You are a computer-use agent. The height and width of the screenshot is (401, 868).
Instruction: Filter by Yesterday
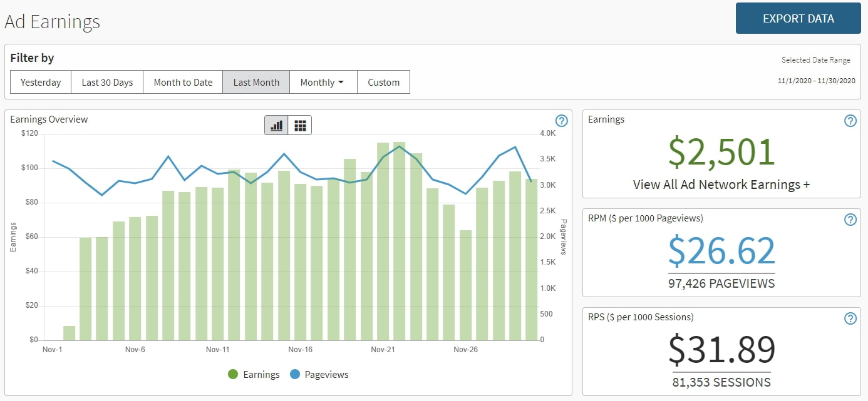tap(41, 82)
